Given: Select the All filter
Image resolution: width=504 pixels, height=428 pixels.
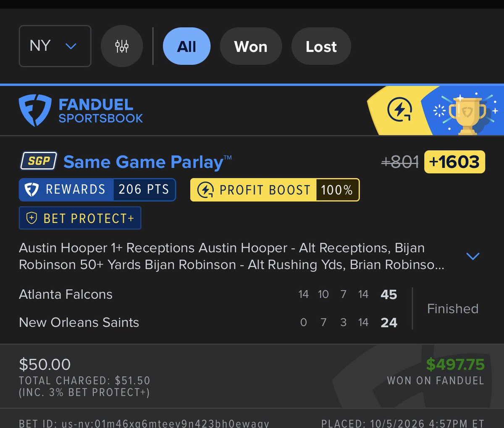Looking at the screenshot, I should [186, 46].
